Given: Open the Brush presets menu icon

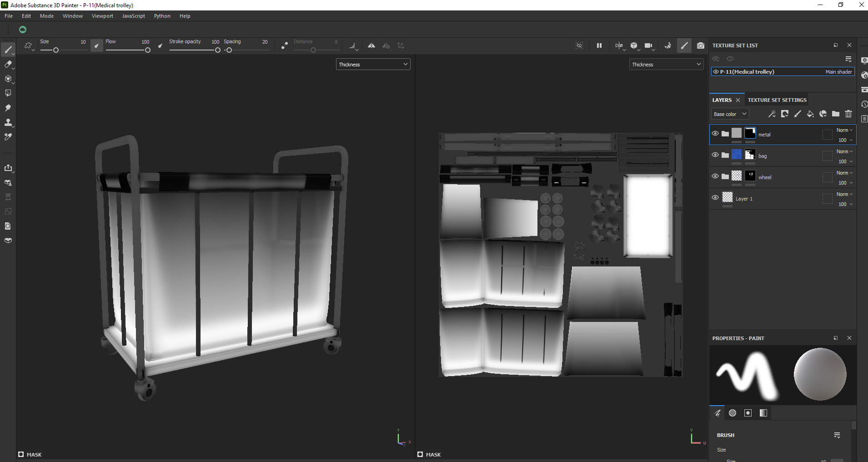Looking at the screenshot, I should pos(837,435).
